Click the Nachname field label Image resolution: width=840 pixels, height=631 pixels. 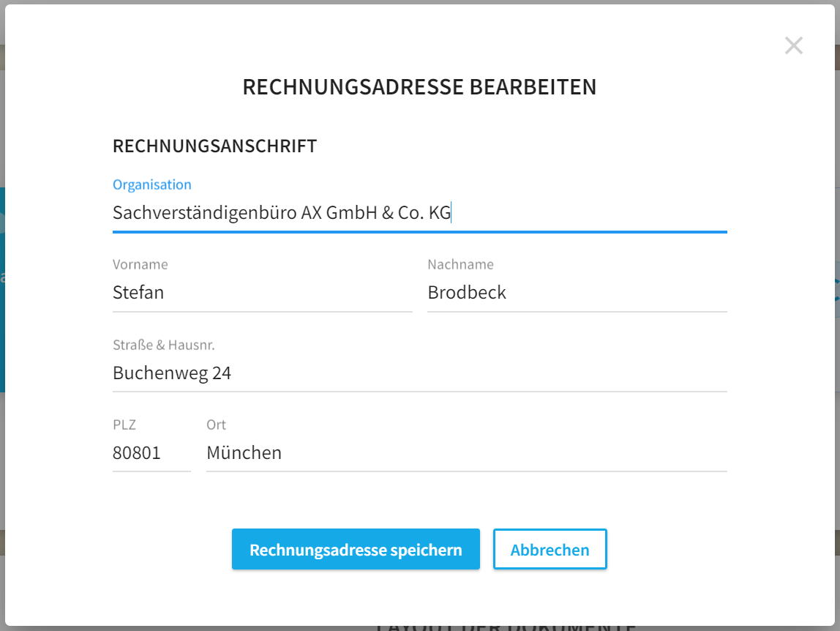pyautogui.click(x=461, y=264)
